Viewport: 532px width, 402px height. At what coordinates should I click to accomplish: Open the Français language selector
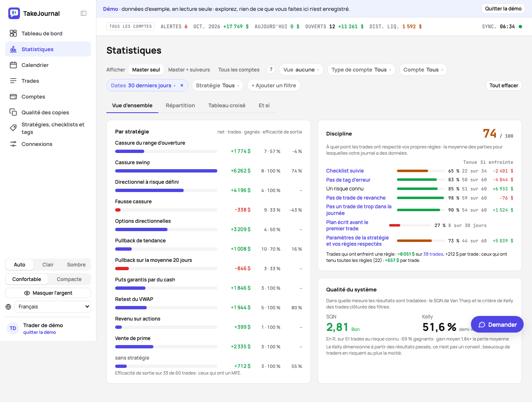click(53, 307)
